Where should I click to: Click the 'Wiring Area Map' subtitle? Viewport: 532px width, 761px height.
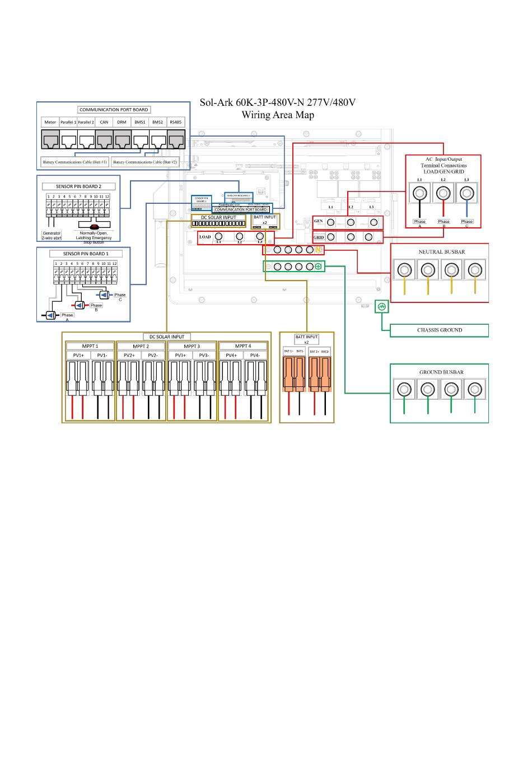[x=278, y=115]
